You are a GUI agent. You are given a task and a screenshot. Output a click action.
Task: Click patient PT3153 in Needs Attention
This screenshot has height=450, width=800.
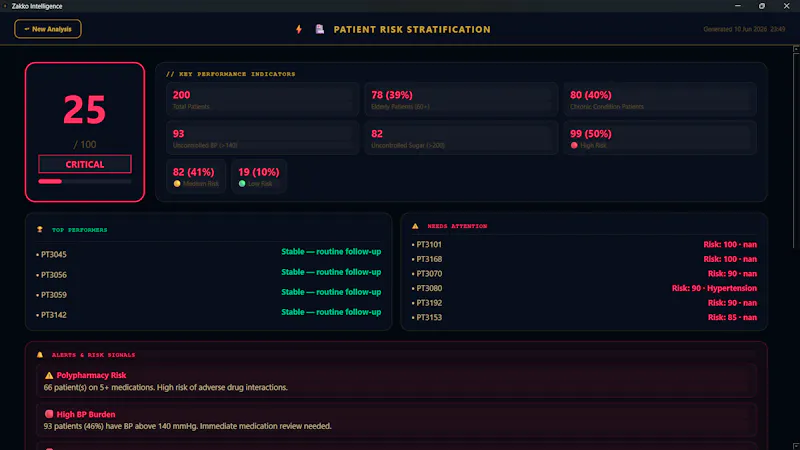point(427,317)
